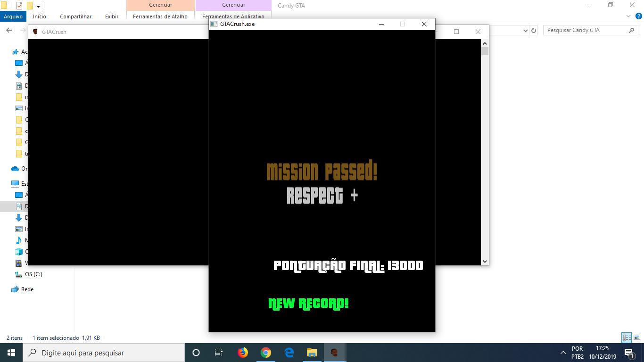Open the Arquivo menu in File Explorer
Image resolution: width=644 pixels, height=362 pixels.
coord(13,16)
